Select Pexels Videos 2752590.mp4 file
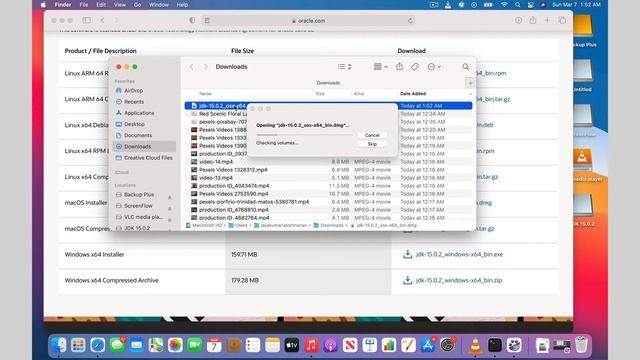 (329, 194)
